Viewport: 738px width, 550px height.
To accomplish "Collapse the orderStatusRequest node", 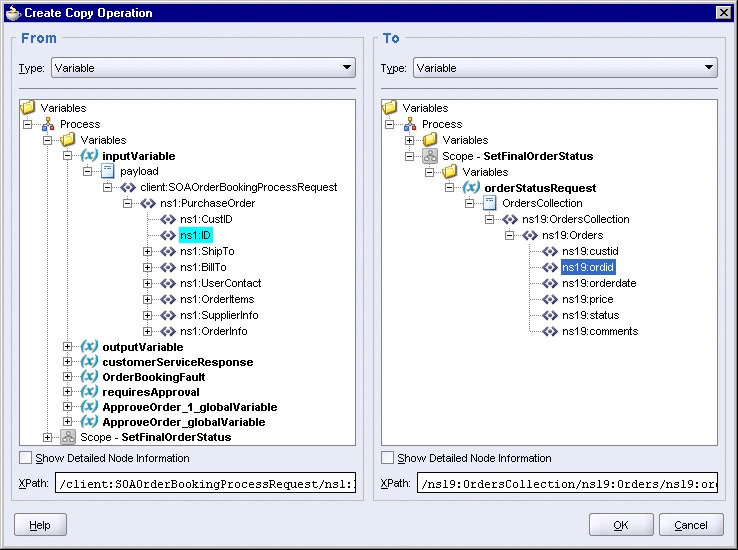I will click(449, 187).
